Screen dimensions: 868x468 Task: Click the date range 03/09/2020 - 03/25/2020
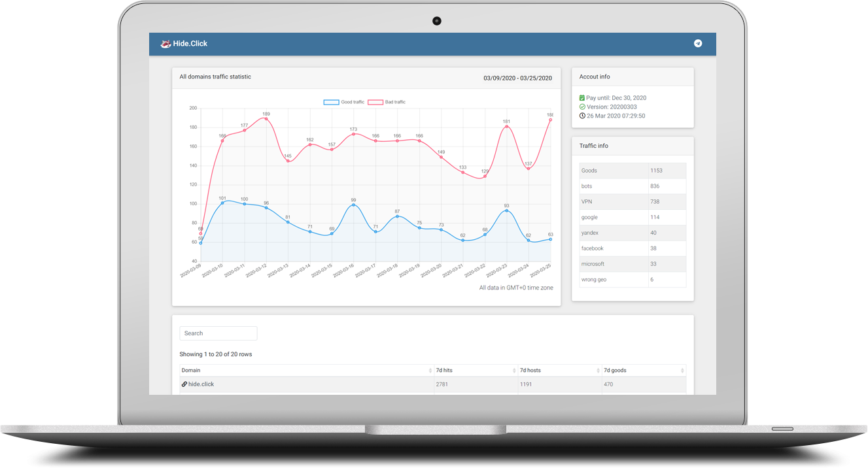pos(517,78)
